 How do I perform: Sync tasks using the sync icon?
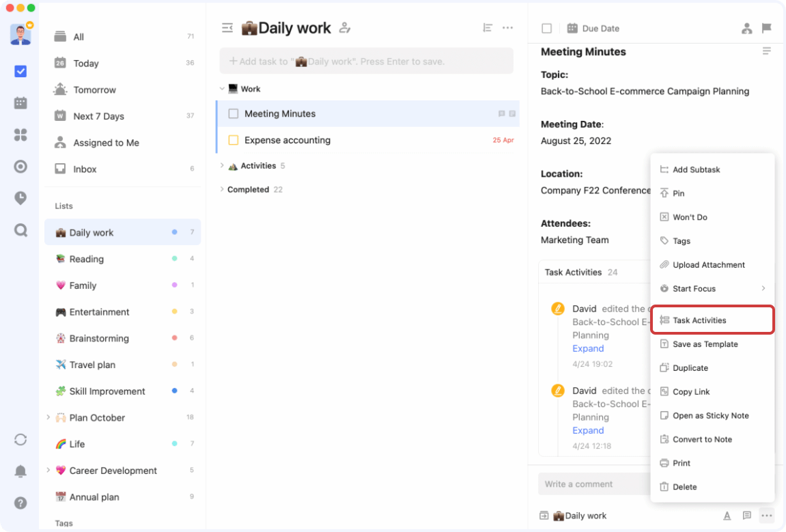(20, 439)
